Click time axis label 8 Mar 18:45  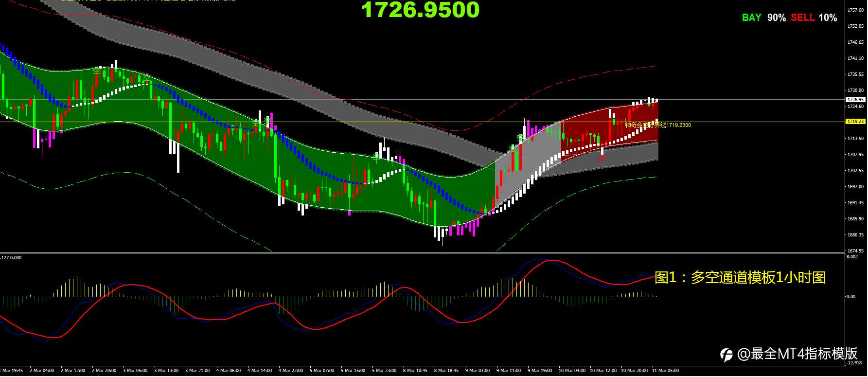[447, 371]
